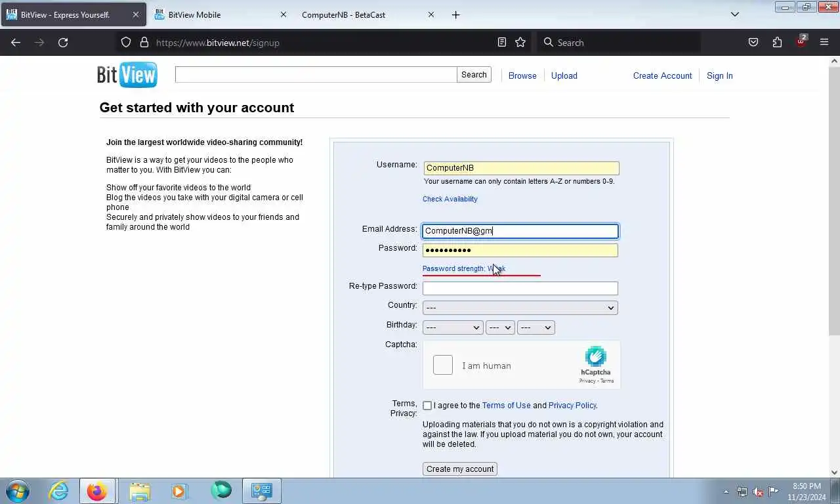The width and height of the screenshot is (840, 504).
Task: Click the padlock site information icon
Action: click(144, 43)
